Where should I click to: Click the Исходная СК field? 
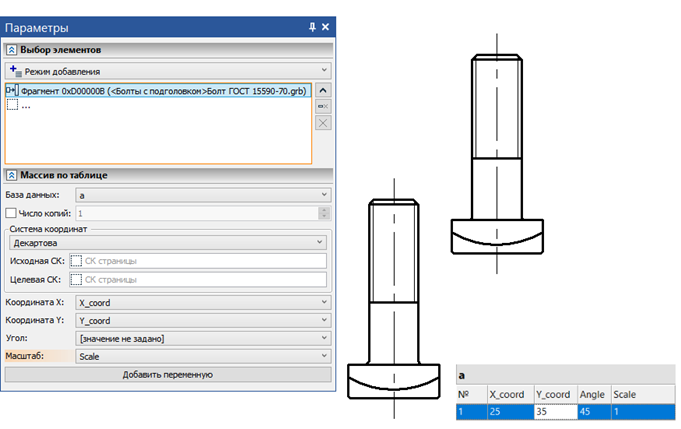(x=198, y=261)
